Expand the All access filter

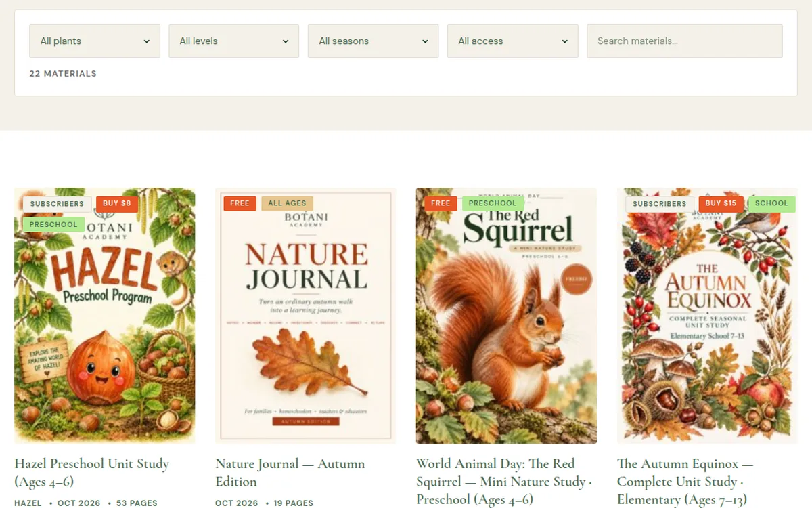point(513,41)
